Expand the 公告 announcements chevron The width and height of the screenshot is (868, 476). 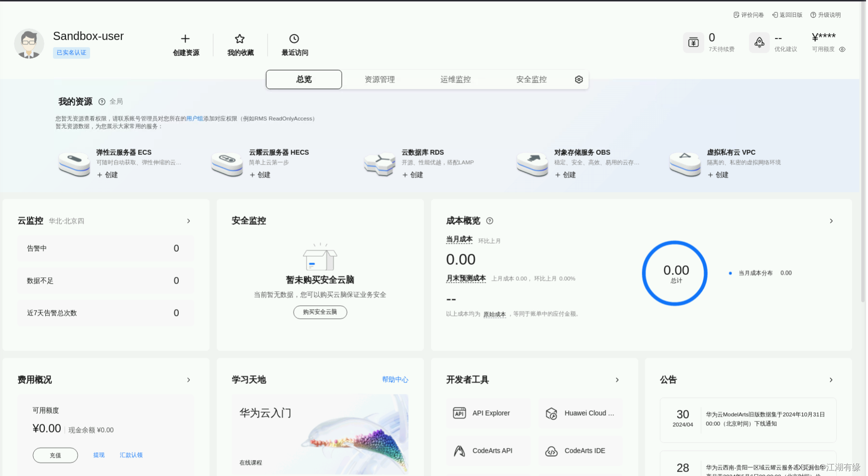831,380
